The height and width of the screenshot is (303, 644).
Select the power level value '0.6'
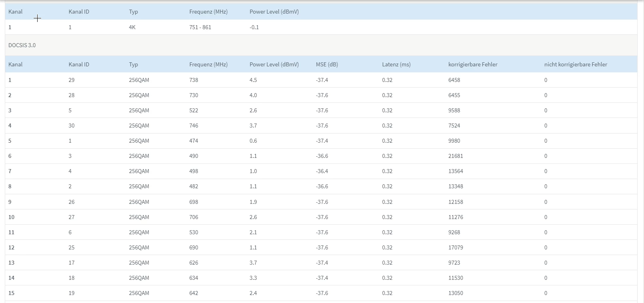pos(253,141)
